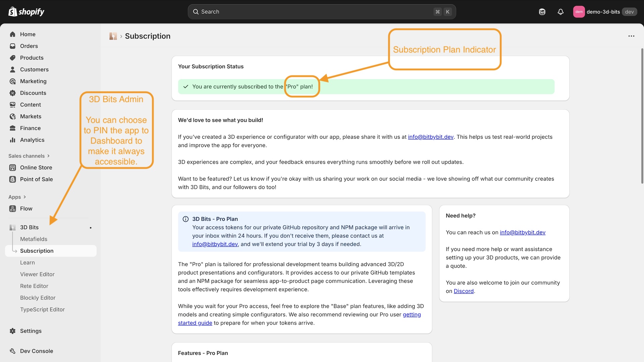Click the 3D Bits app breadcrumb icon
Viewport: 644px width, 362px height.
pos(113,36)
